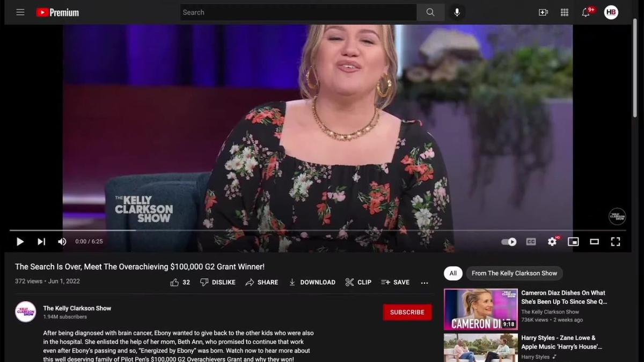Click the Kelly Clarkson Show channel watermark
This screenshot has width=644, height=362.
click(617, 216)
